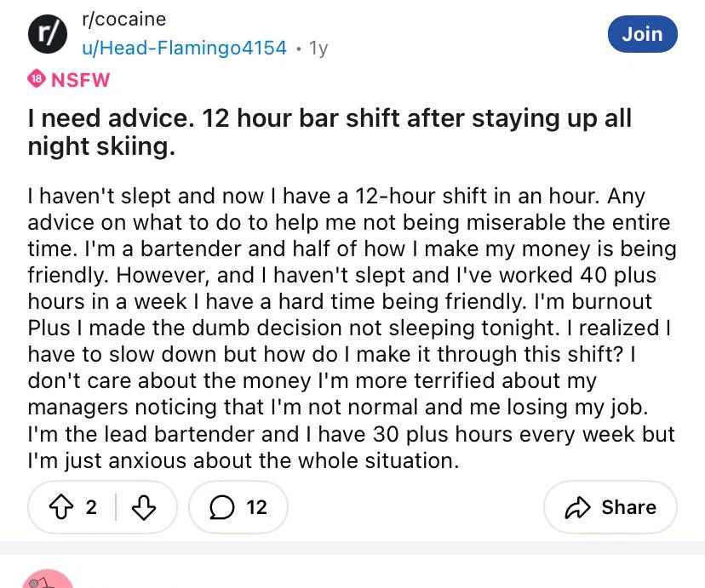Toggle your upvote on this post

[x=61, y=507]
